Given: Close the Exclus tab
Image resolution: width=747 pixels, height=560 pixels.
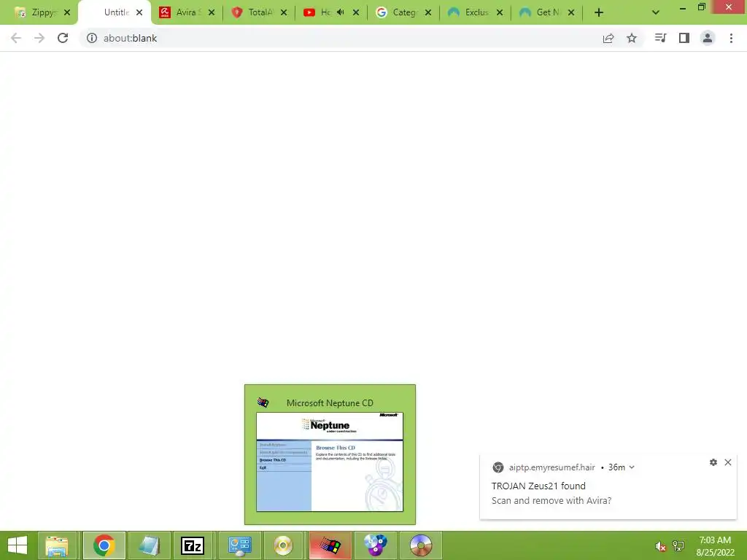Looking at the screenshot, I should [500, 12].
